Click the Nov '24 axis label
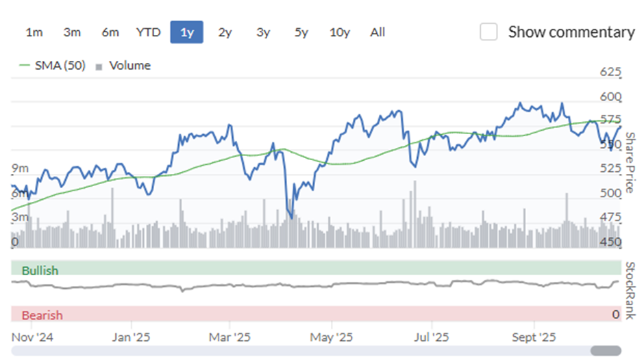 pyautogui.click(x=32, y=337)
